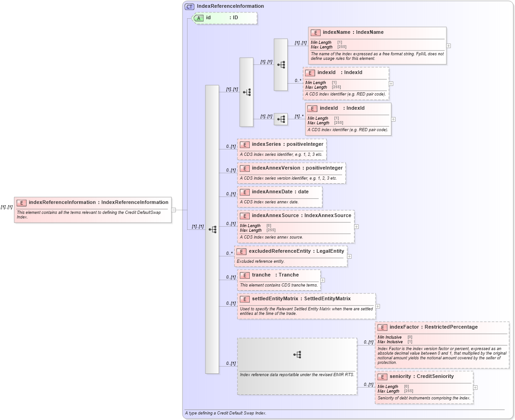This screenshot has height=420, width=515.
Task: Select the CT icon for IndexReferenceInformation
Action: (x=189, y=6)
